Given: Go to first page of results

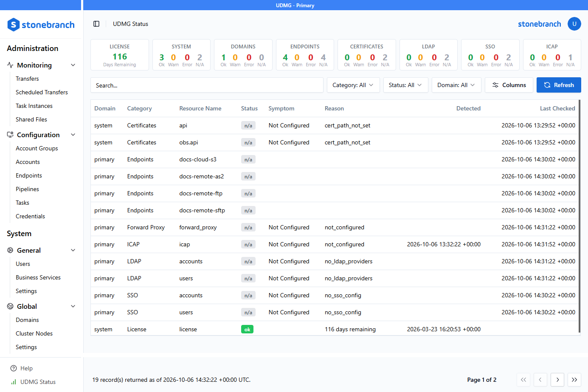Looking at the screenshot, I should 523,380.
